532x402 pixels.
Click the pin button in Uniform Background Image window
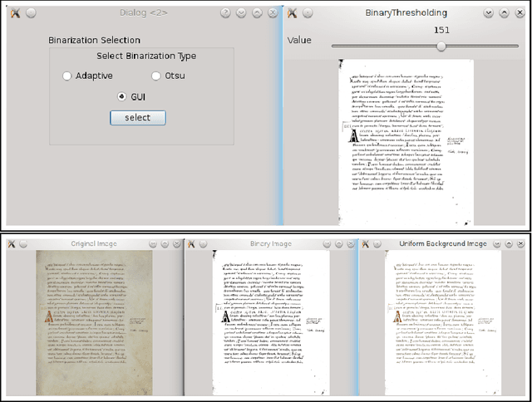pyautogui.click(x=377, y=243)
